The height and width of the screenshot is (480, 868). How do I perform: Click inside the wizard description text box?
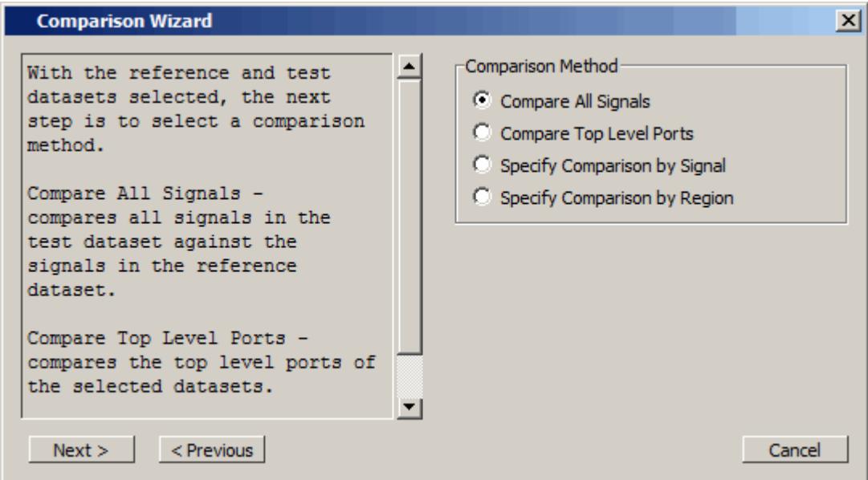coord(207,236)
